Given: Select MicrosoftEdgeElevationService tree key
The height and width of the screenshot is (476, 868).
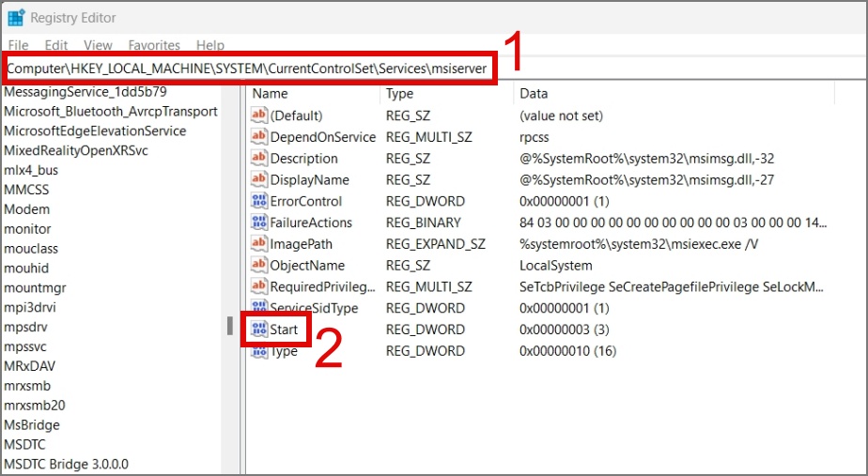Looking at the screenshot, I should (x=95, y=131).
